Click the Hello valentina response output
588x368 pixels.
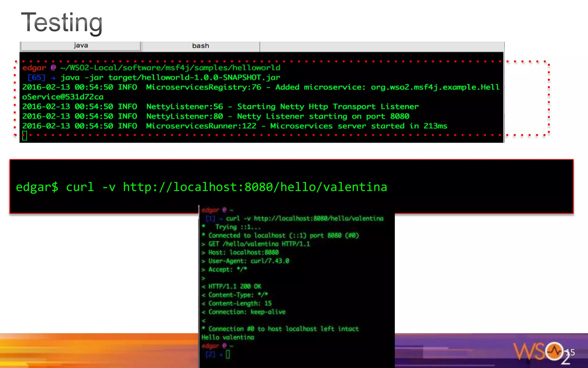click(228, 337)
